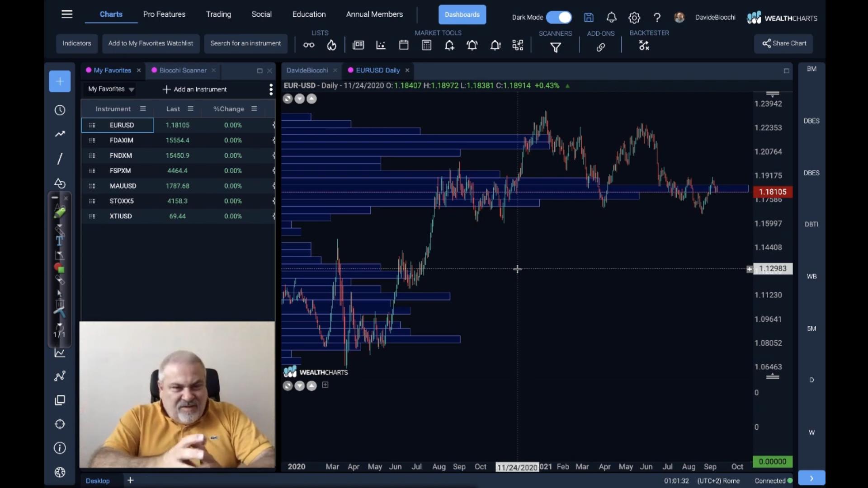The width and height of the screenshot is (868, 488).
Task: Open the calculator market tool icon
Action: point(426,45)
